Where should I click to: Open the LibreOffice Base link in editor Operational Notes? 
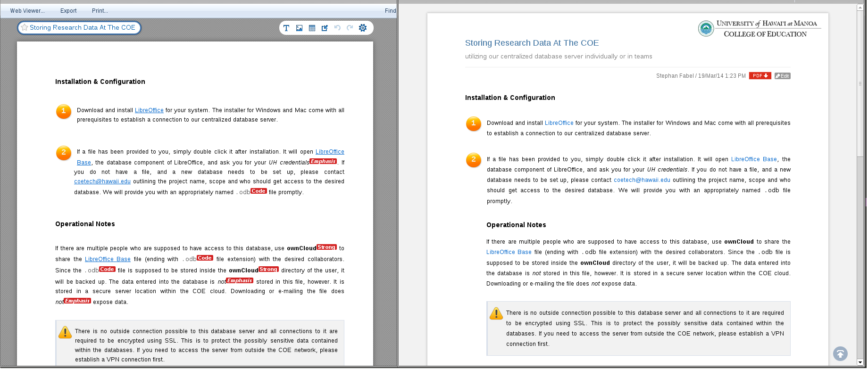click(108, 259)
